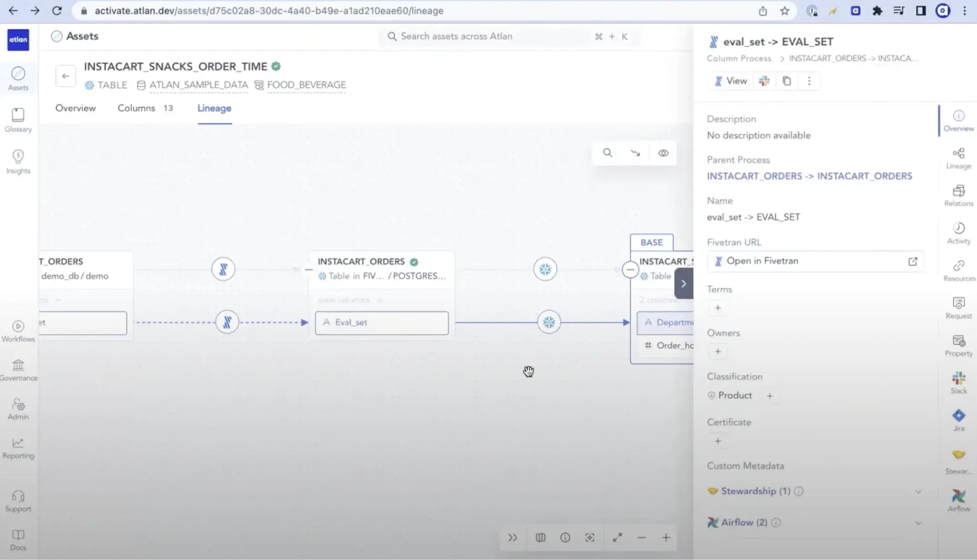Click the upper Snowflake process node
977x560 pixels.
click(x=545, y=269)
